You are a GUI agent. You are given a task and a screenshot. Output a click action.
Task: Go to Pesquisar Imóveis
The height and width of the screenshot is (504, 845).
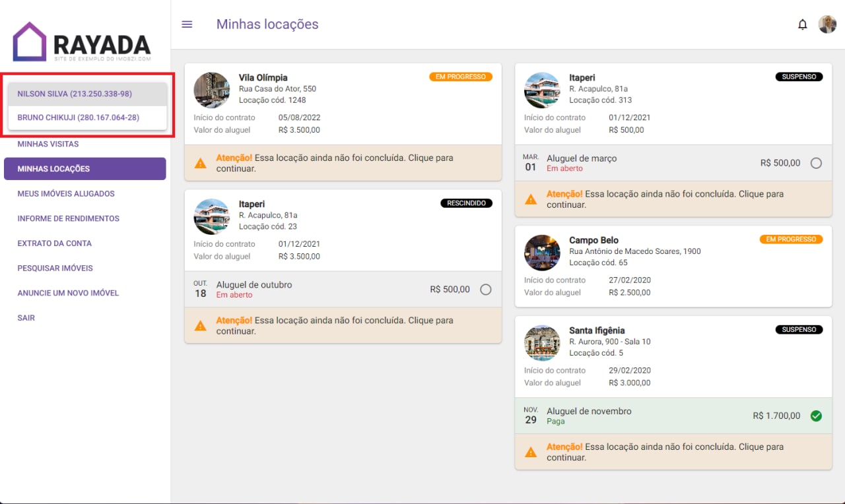pyautogui.click(x=55, y=268)
